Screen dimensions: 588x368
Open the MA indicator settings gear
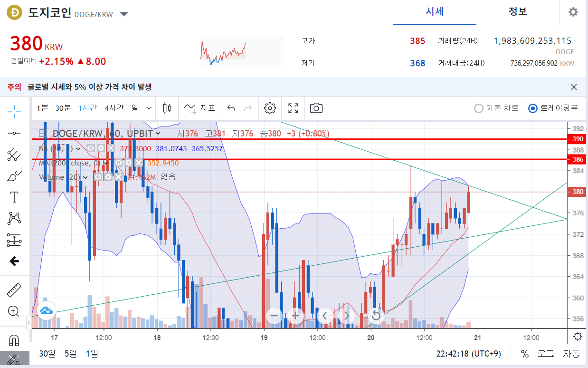click(x=128, y=163)
